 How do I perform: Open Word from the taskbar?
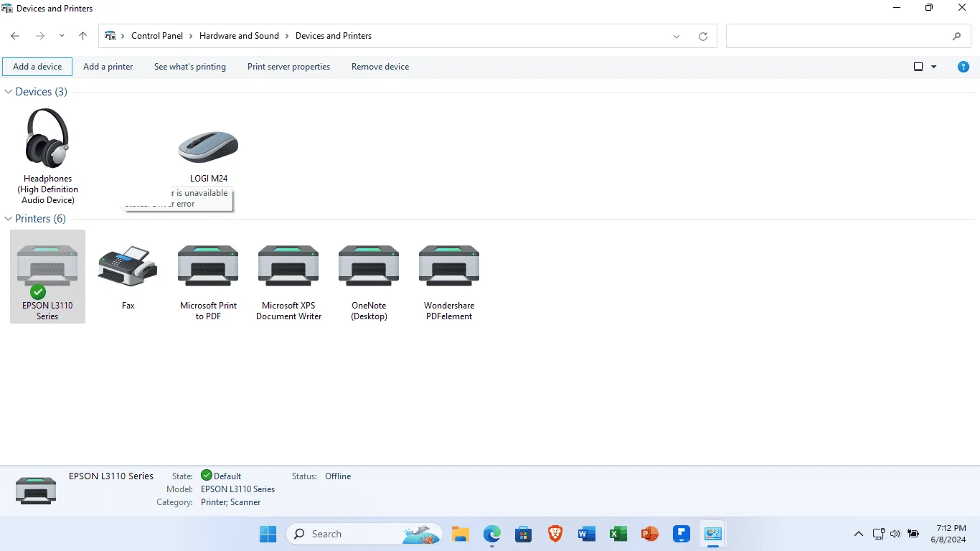coord(586,534)
